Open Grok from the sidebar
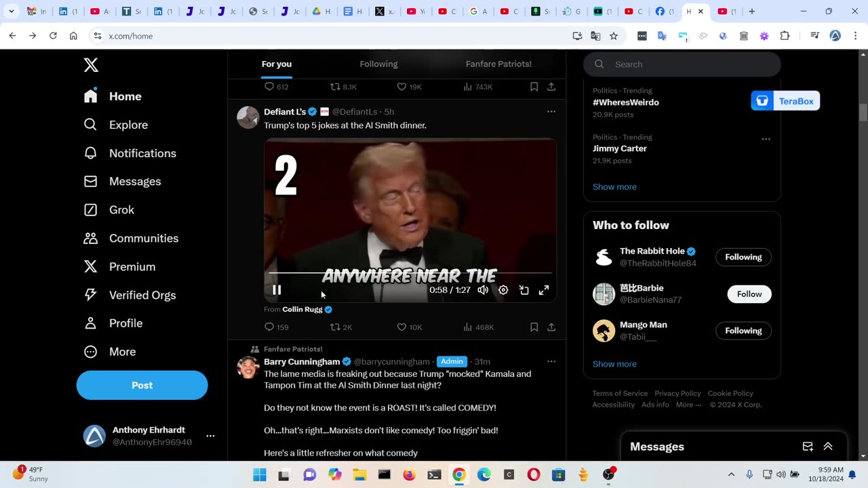This screenshot has width=868, height=488. [108, 210]
